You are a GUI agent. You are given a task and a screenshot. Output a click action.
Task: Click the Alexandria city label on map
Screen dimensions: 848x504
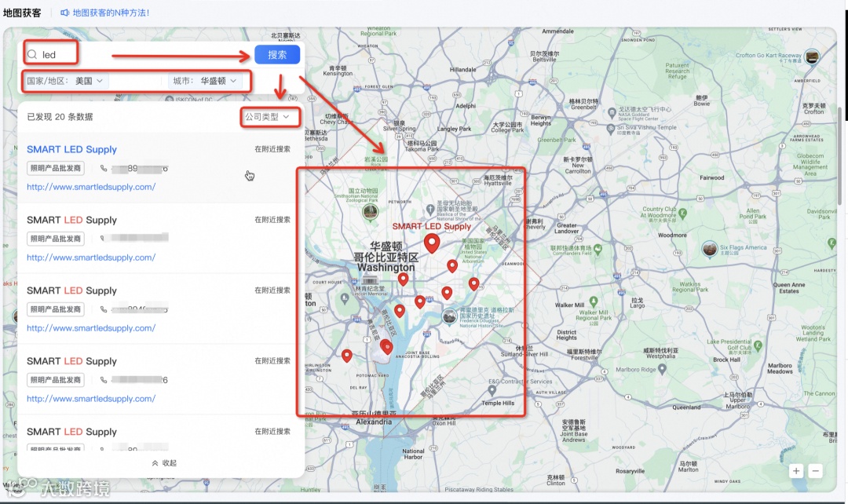374,422
